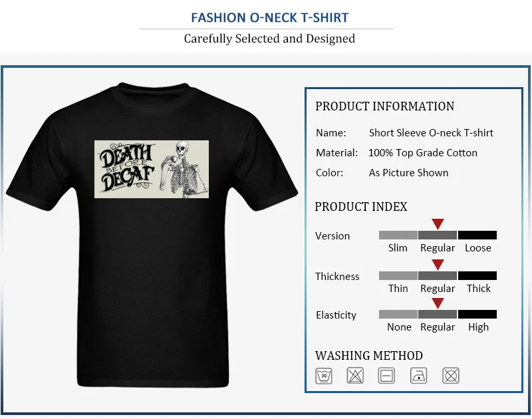
Task: Click the 100% Top Grade Cotton text
Action: click(x=423, y=153)
